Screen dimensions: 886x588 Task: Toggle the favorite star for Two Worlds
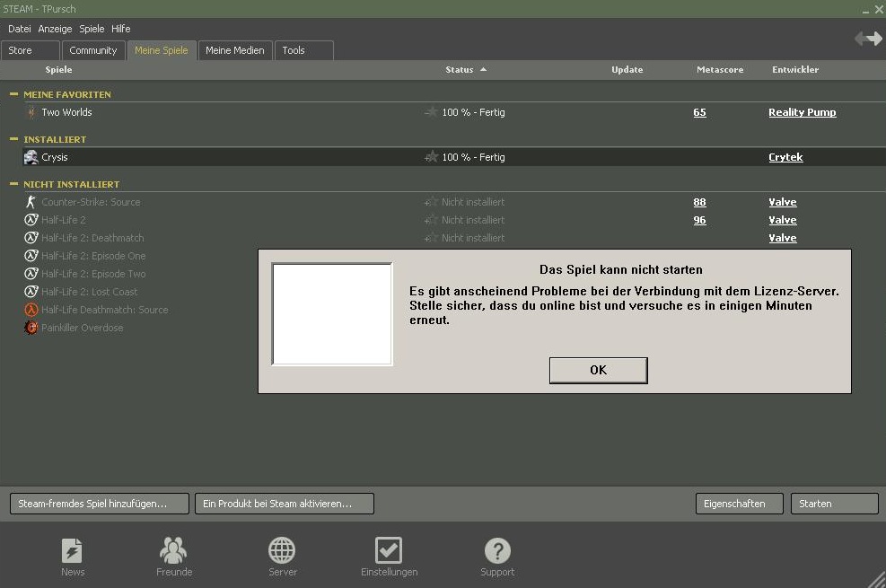[x=431, y=112]
